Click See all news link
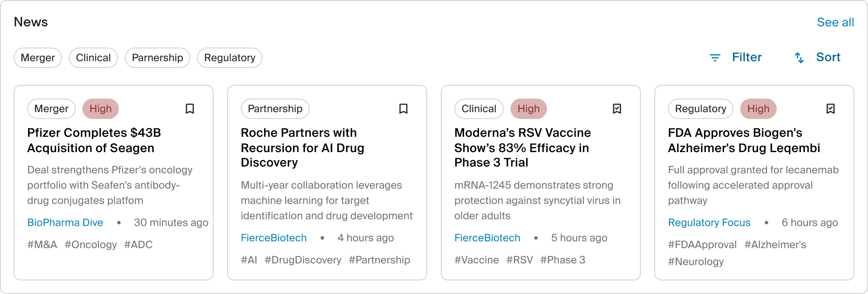The height and width of the screenshot is (294, 868). click(835, 23)
